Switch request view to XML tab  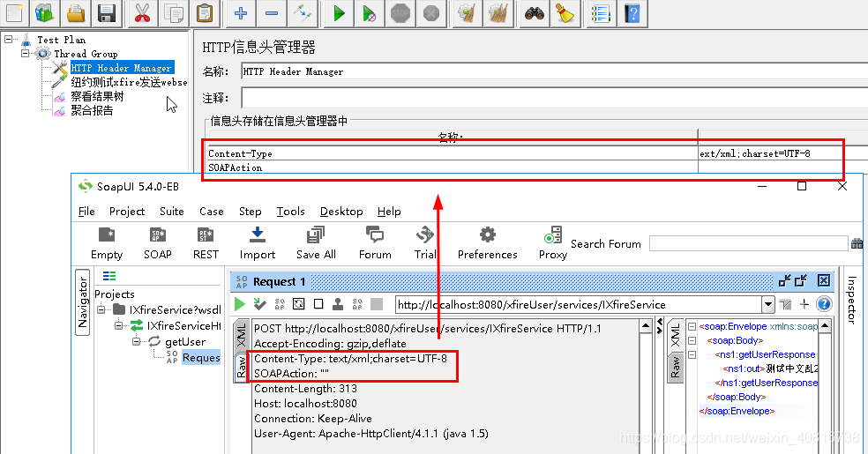tap(242, 336)
